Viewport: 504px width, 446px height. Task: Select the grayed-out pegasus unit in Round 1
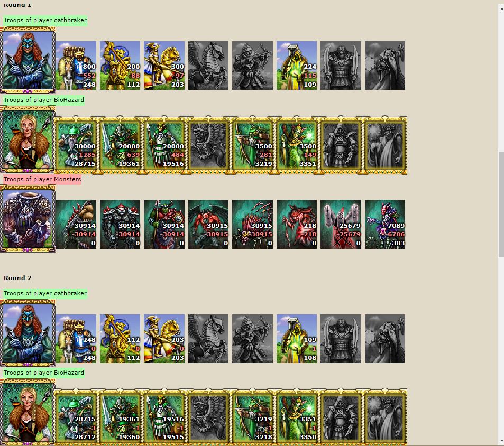pyautogui.click(x=208, y=66)
